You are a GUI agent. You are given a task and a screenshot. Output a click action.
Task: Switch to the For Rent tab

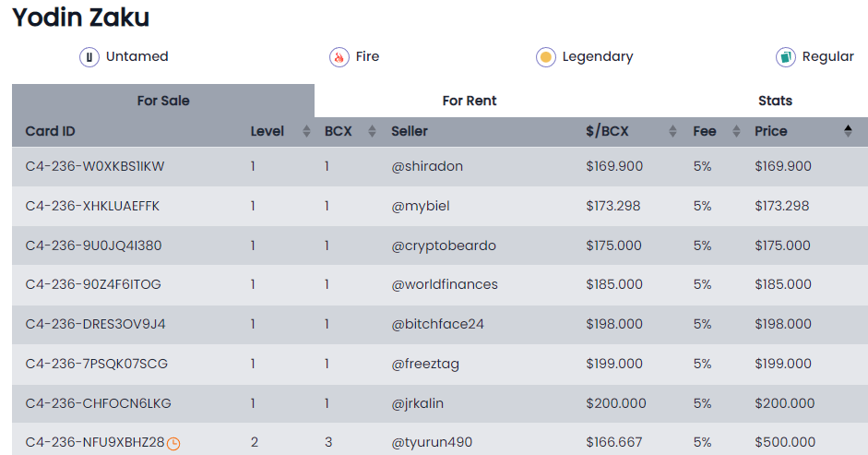470,101
